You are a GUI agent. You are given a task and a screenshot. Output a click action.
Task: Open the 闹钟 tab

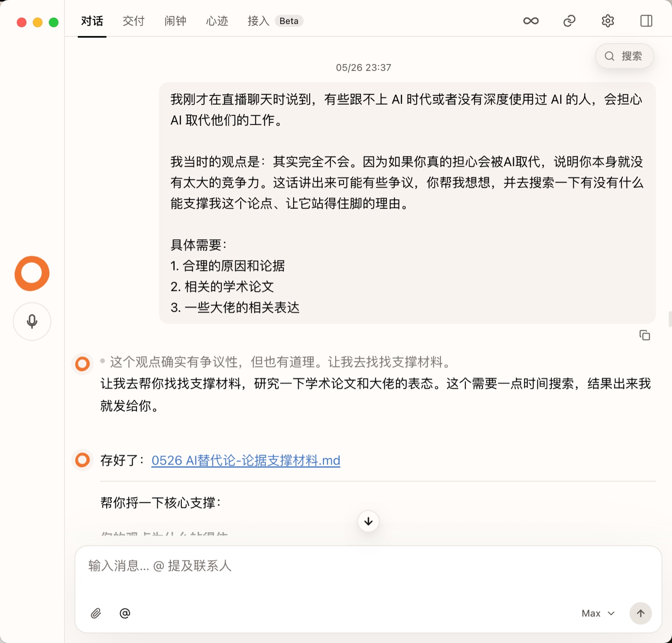(x=175, y=21)
